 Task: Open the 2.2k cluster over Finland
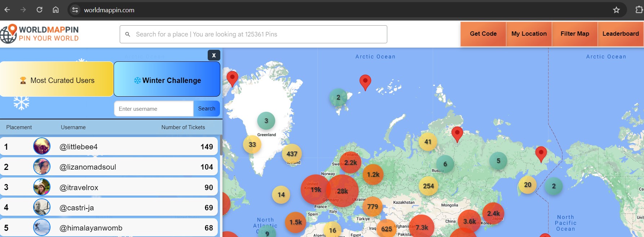[x=350, y=162]
